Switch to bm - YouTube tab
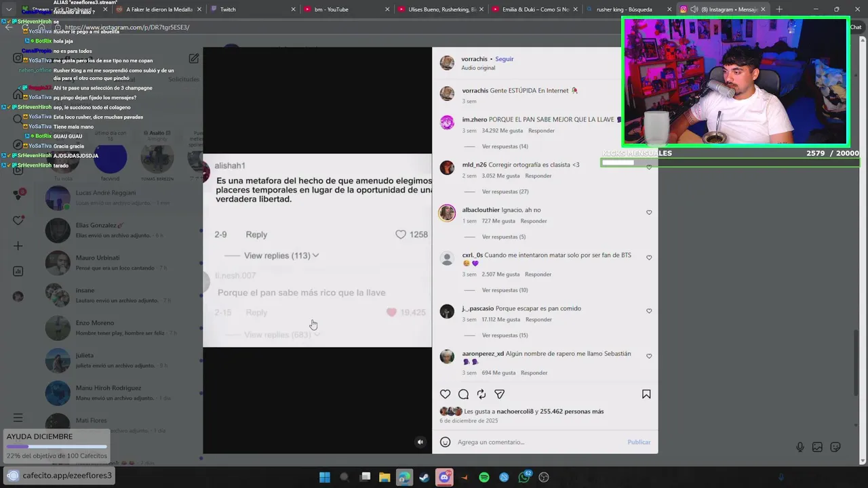The height and width of the screenshot is (488, 868). tap(346, 9)
